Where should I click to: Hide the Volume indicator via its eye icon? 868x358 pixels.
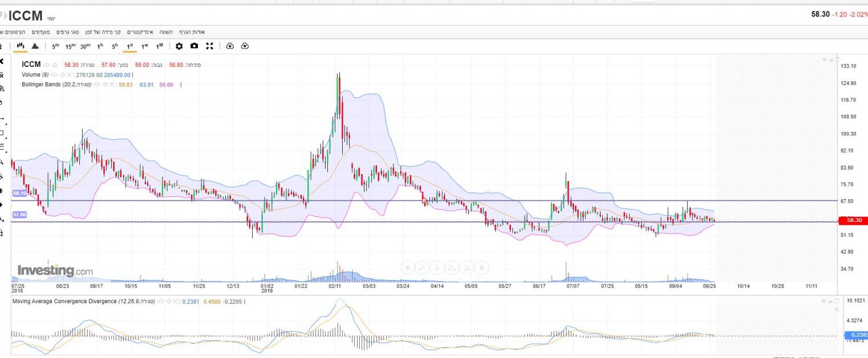54,75
